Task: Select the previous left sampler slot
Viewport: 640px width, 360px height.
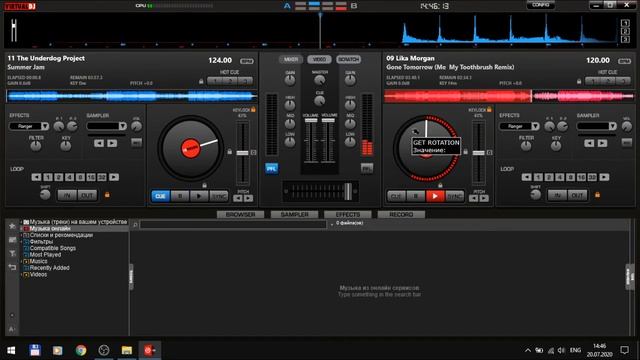Action: point(99,143)
